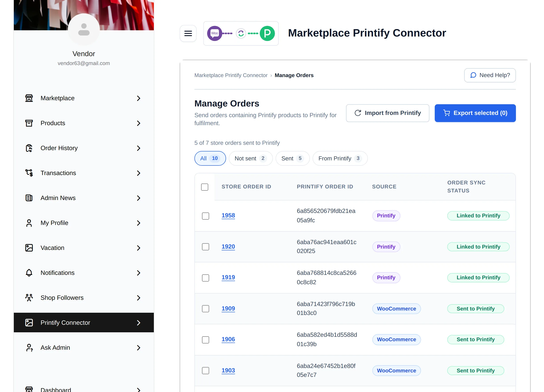Viewport: 544px width, 392px height.
Task: Click the Need Help? button
Action: [x=490, y=75]
